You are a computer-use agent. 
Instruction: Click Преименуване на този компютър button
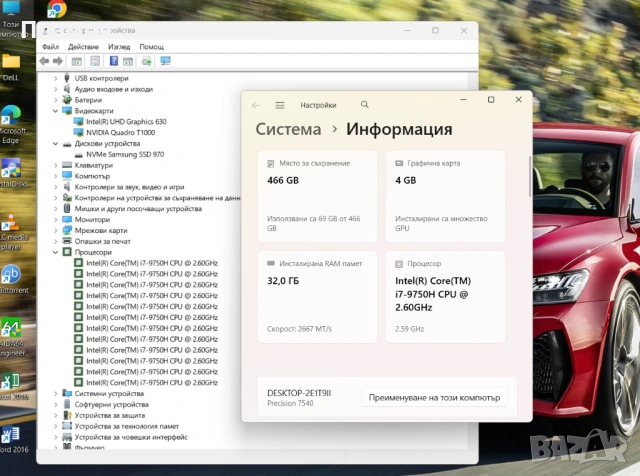tap(434, 397)
